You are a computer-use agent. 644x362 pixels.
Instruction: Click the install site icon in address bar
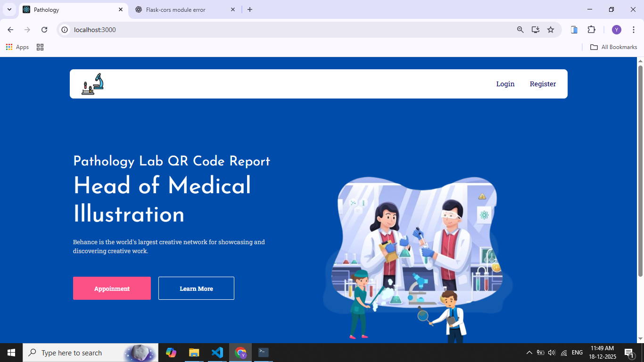click(535, 29)
